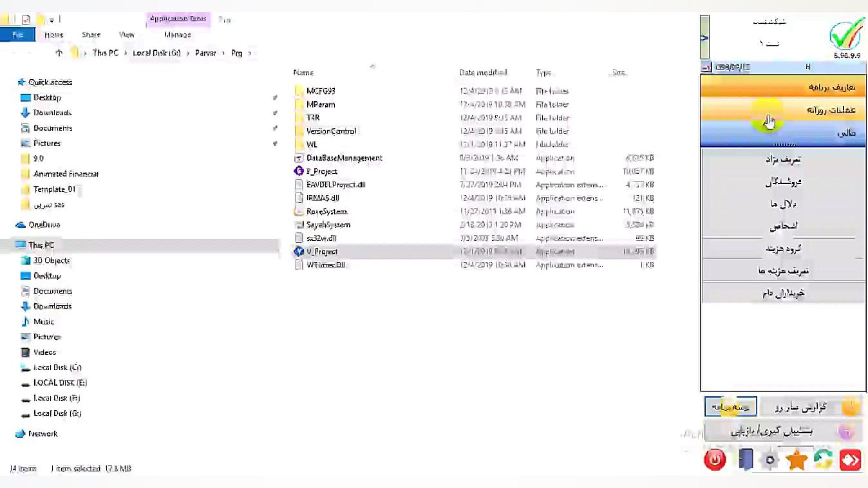The width and height of the screenshot is (868, 488).
Task: Open خریداران دام menu entry
Action: pos(783,293)
